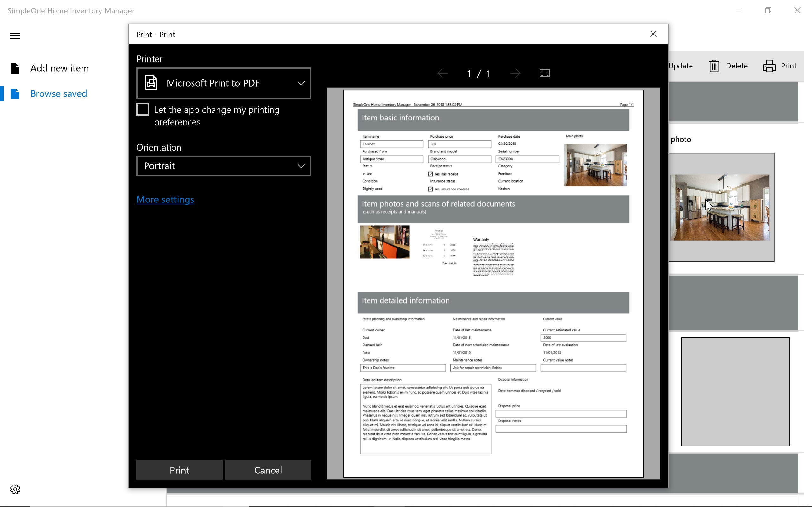Viewport: 812px width, 507px height.
Task: Open the Microsoft Print to PDF printer dropdown
Action: [x=224, y=83]
